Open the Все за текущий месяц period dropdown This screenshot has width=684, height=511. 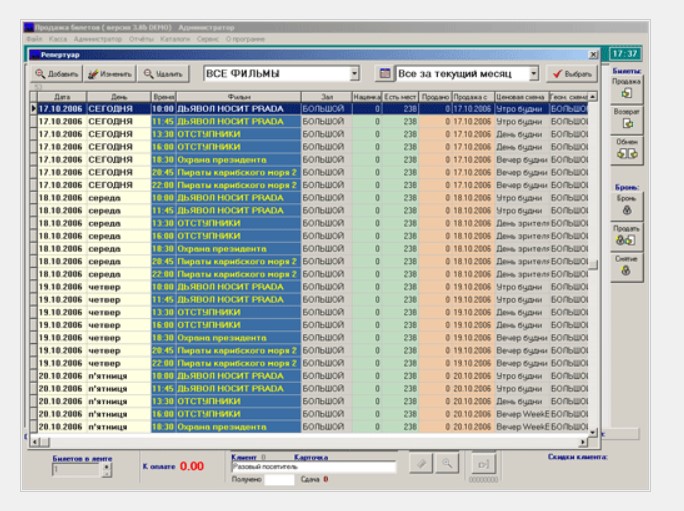click(534, 73)
